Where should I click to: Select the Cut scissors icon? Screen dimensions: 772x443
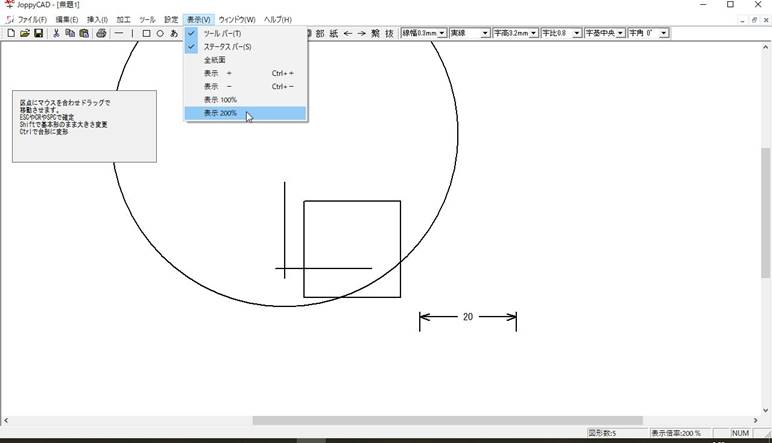pyautogui.click(x=56, y=33)
